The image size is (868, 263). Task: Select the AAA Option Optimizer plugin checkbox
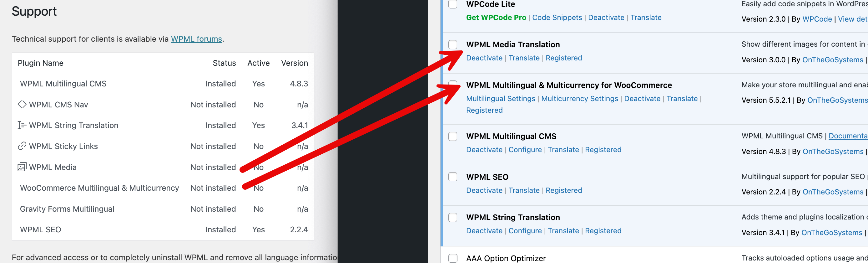(x=453, y=258)
